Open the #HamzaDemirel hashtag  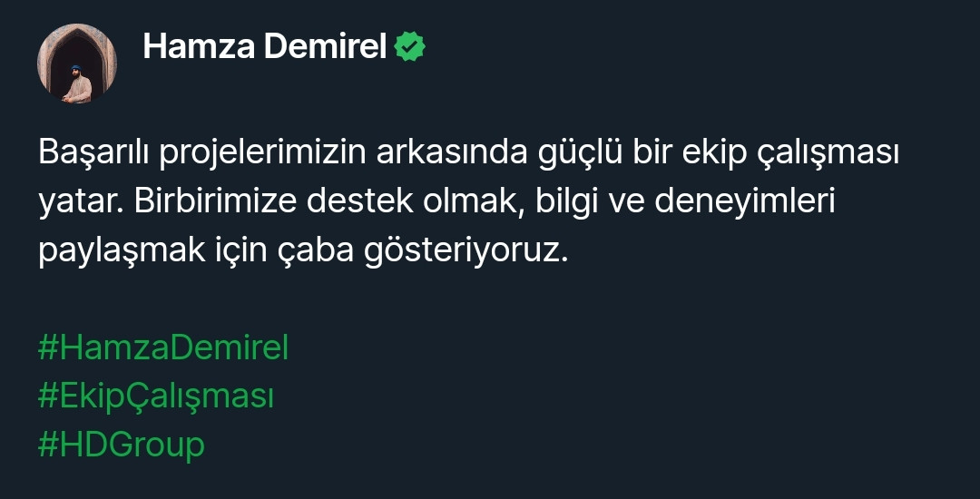click(163, 347)
